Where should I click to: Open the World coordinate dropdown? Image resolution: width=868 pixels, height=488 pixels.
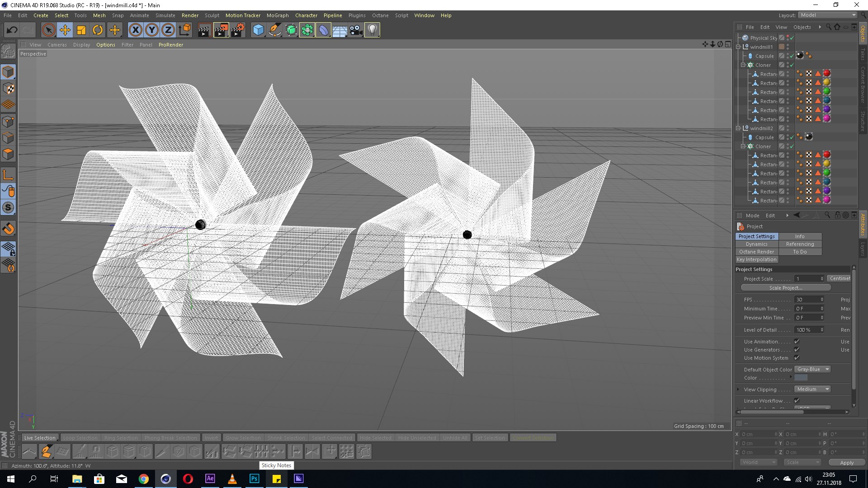[x=758, y=463]
